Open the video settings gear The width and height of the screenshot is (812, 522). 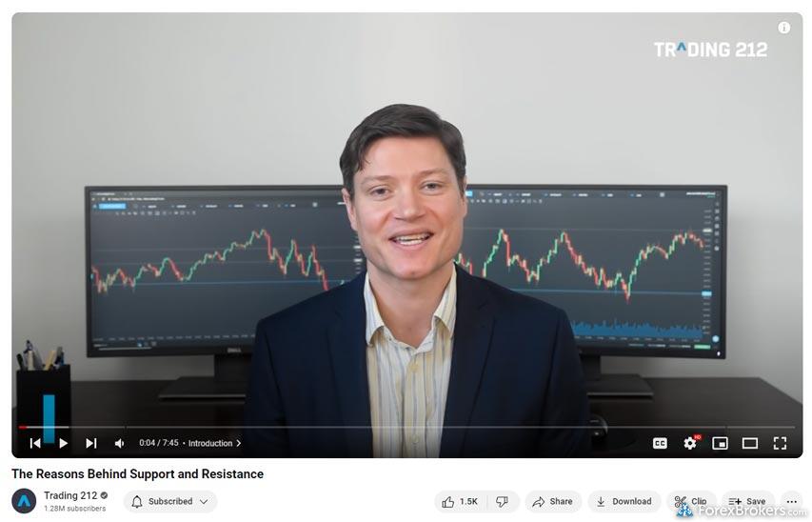click(x=690, y=443)
